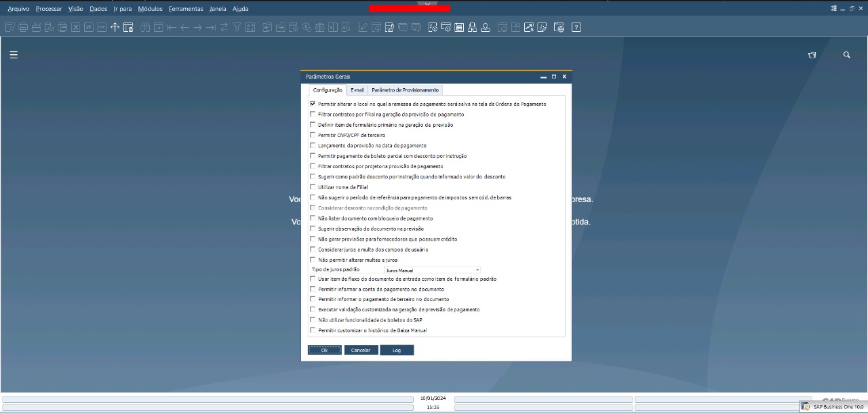
Task: Uncheck Permitir alterar o local da remessa
Action: click(x=313, y=104)
